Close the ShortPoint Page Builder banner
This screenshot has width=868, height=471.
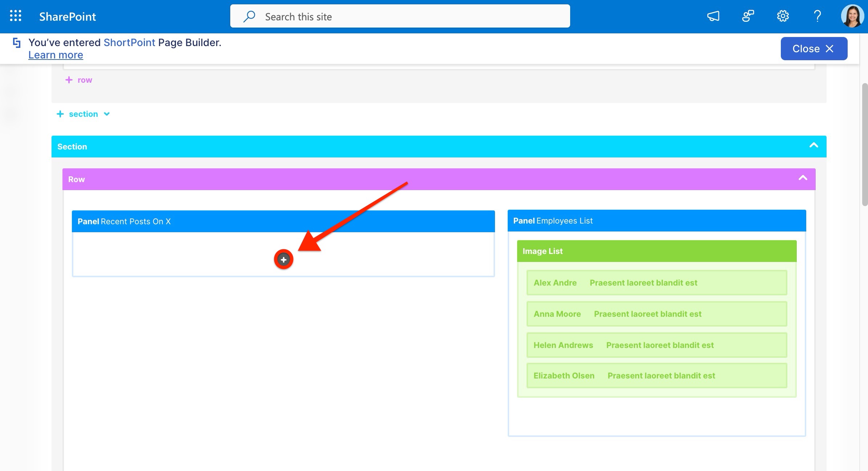pyautogui.click(x=814, y=49)
